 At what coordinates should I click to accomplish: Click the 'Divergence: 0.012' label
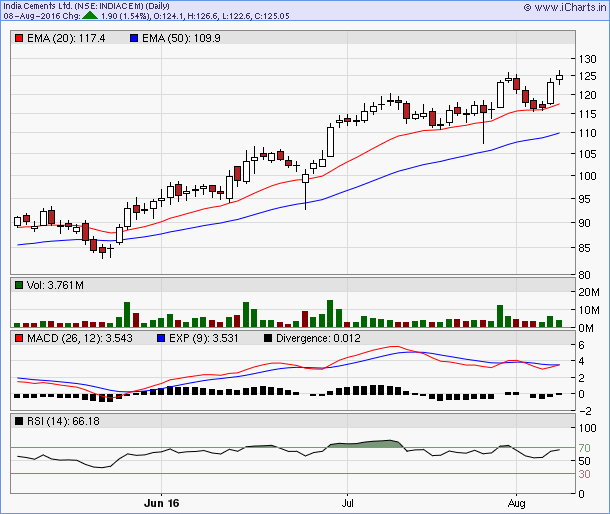pos(318,338)
